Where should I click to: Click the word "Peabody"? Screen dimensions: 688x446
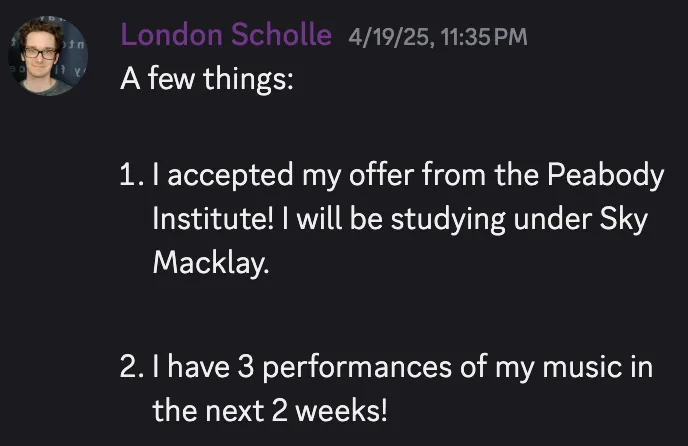pos(606,176)
